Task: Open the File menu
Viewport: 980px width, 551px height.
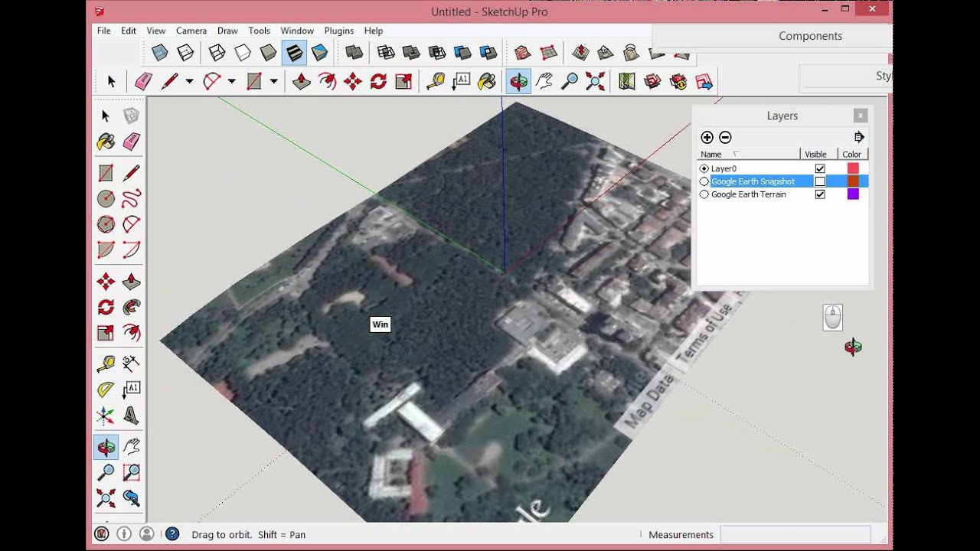Action: [x=104, y=31]
